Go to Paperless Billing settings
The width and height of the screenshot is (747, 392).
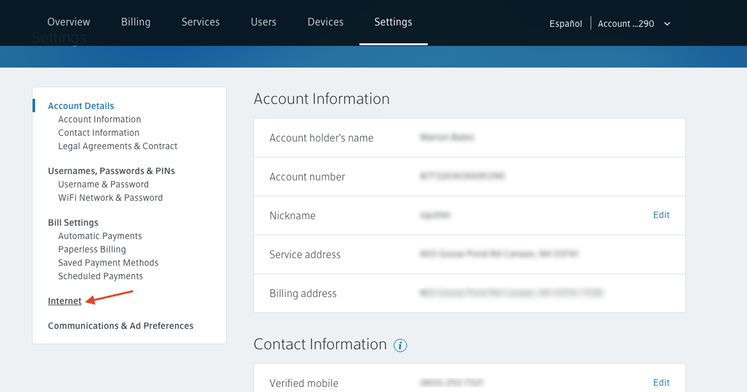click(x=92, y=249)
